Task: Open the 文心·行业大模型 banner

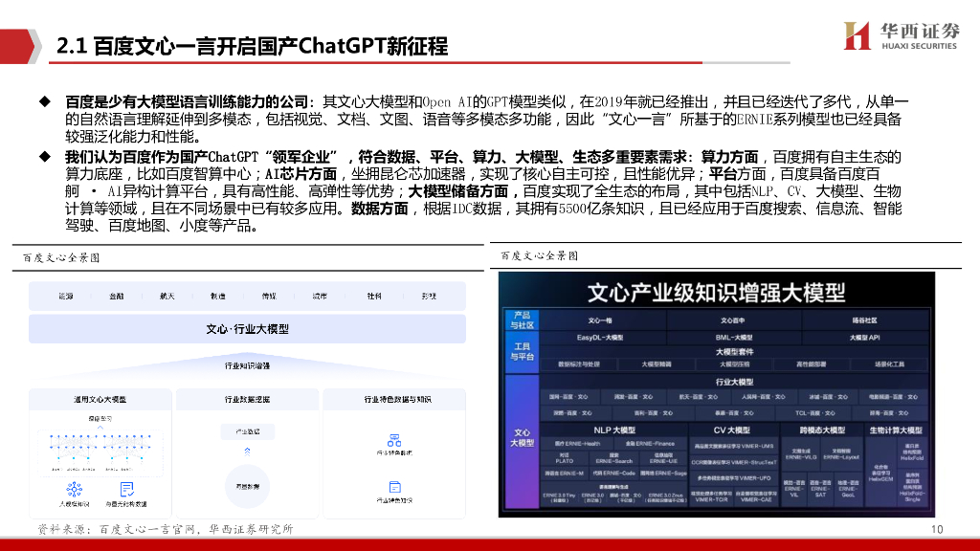Action: 247,328
